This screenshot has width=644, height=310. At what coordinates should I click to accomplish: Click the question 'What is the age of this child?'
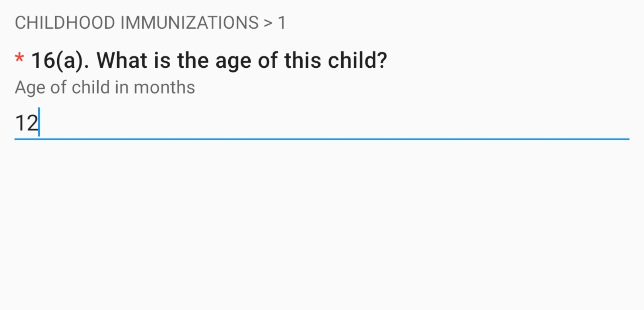pyautogui.click(x=242, y=60)
